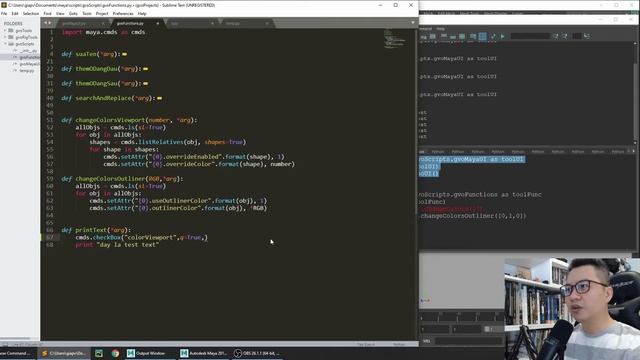This screenshot has width=640, height=360.
Task: Open Help menu in Maya Script Editor
Action: 440,29
